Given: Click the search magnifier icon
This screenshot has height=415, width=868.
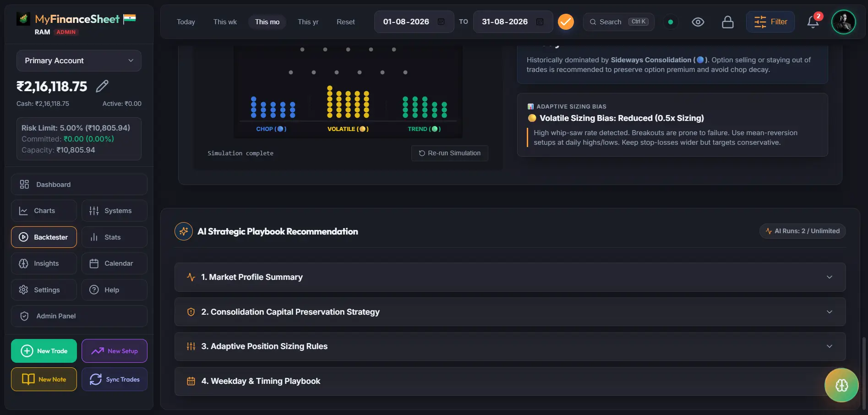Looking at the screenshot, I should (593, 22).
